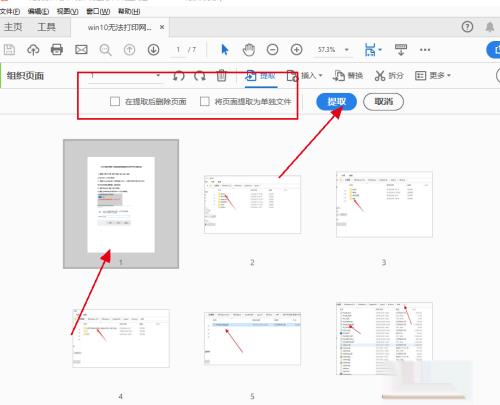Enable 将页面提取为单独文件 checkbox
Viewport: 500px width, 405px height.
click(x=205, y=101)
